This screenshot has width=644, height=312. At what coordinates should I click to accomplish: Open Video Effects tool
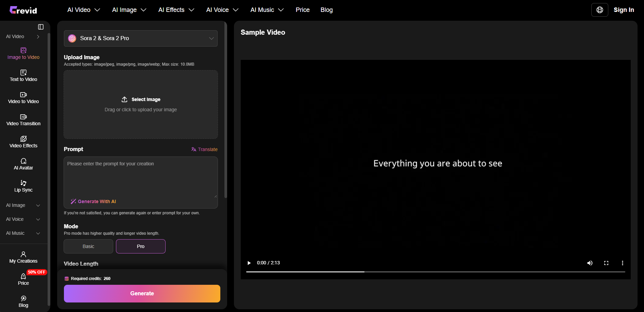(x=23, y=142)
